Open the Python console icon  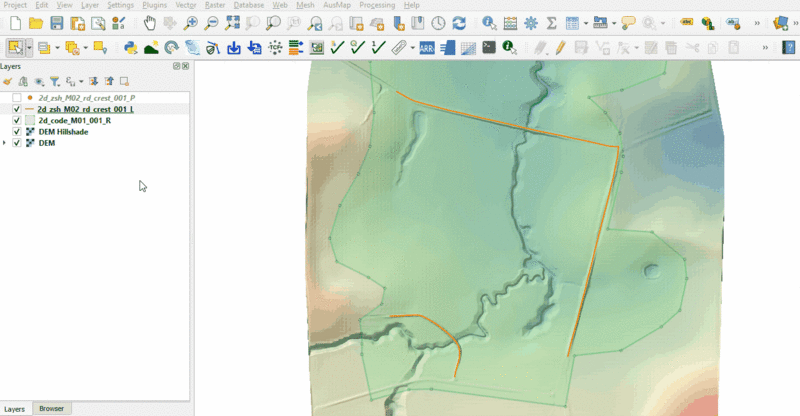point(130,47)
